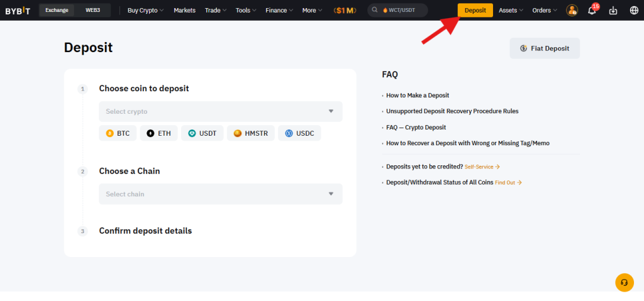Select the BTC quick-pick chip

click(118, 133)
